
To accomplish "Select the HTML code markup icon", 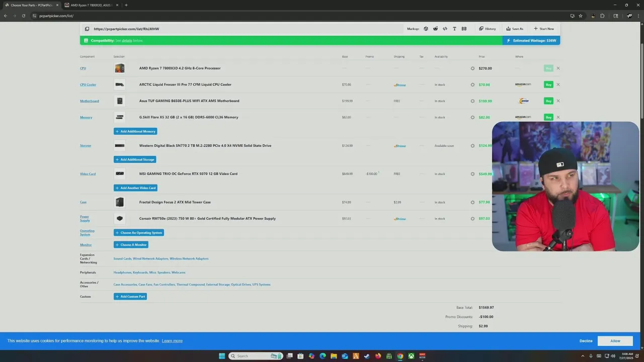I will (x=445, y=29).
